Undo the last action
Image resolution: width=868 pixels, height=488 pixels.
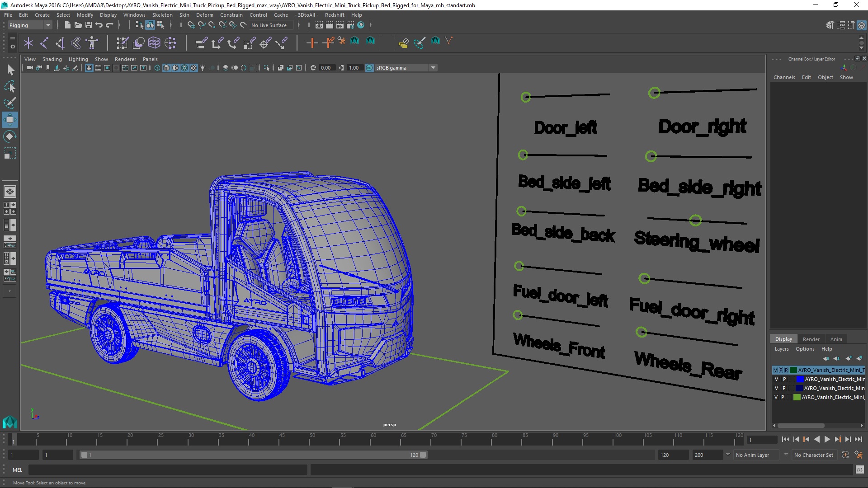[99, 25]
